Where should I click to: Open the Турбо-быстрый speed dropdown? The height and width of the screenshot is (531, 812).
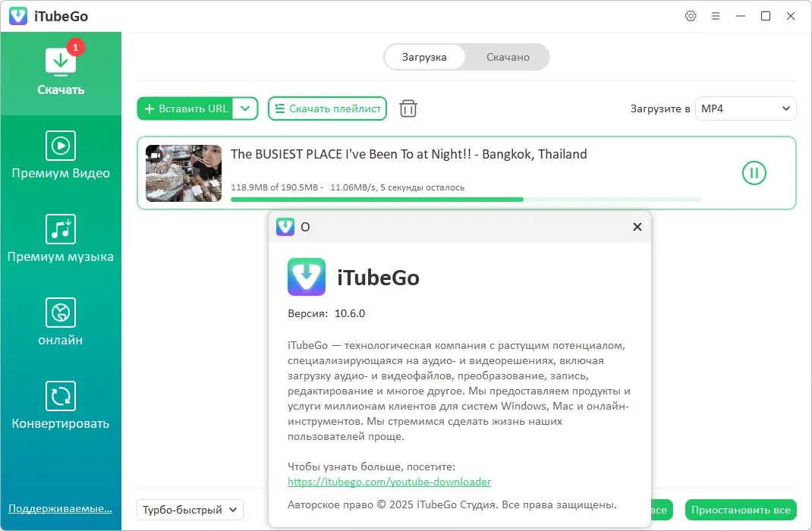tap(189, 509)
